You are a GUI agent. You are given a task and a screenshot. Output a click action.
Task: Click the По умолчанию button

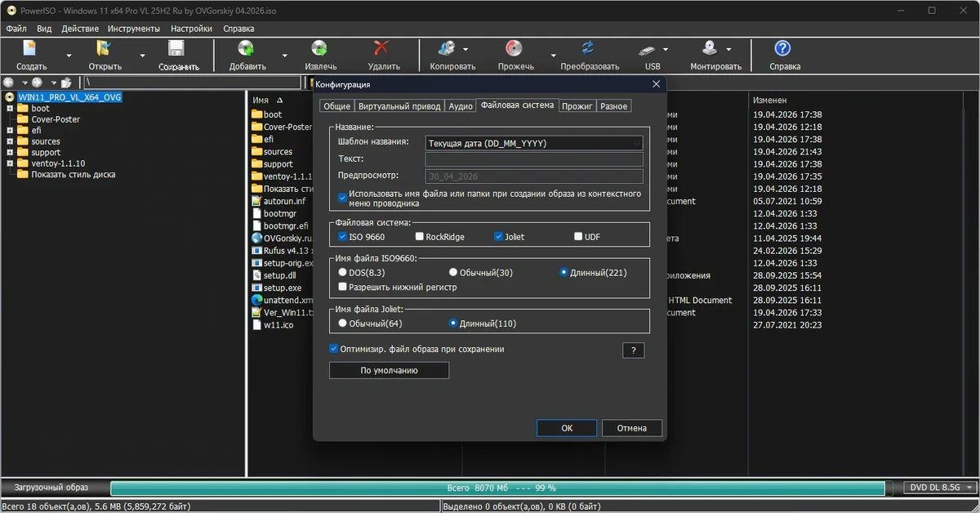[389, 370]
